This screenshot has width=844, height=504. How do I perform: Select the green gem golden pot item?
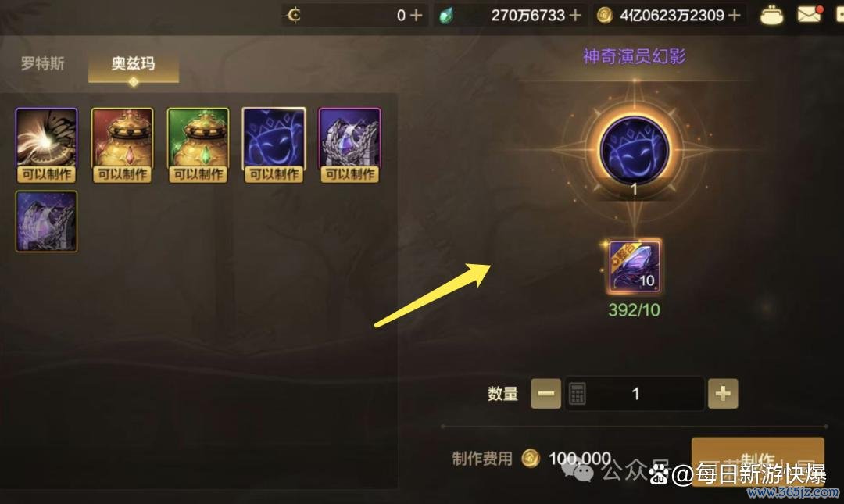point(198,145)
